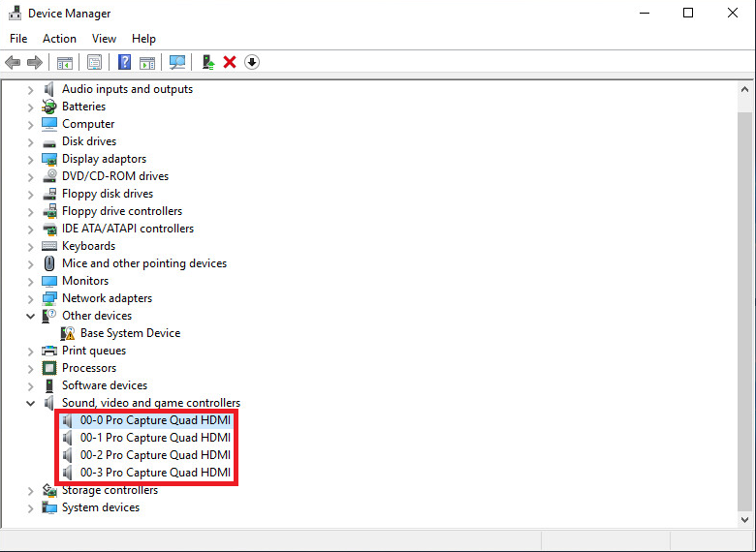756x552 pixels.
Task: Click the Base System Device warning icon
Action: click(68, 333)
